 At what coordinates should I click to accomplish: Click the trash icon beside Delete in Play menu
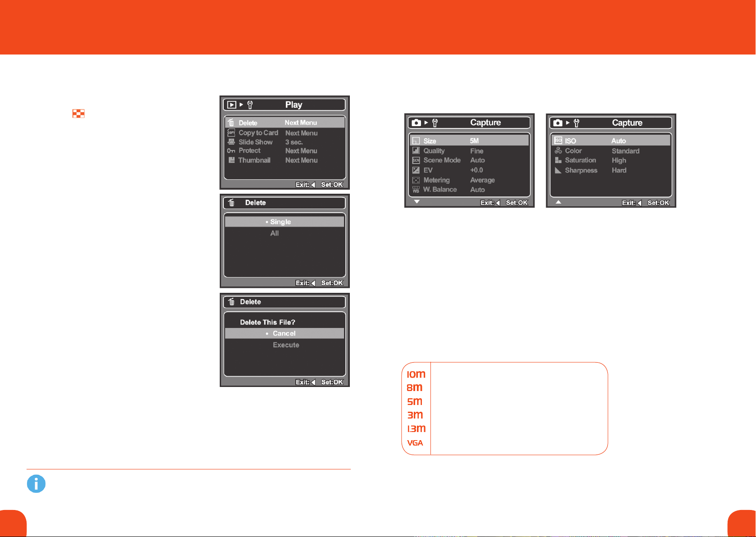pos(231,123)
